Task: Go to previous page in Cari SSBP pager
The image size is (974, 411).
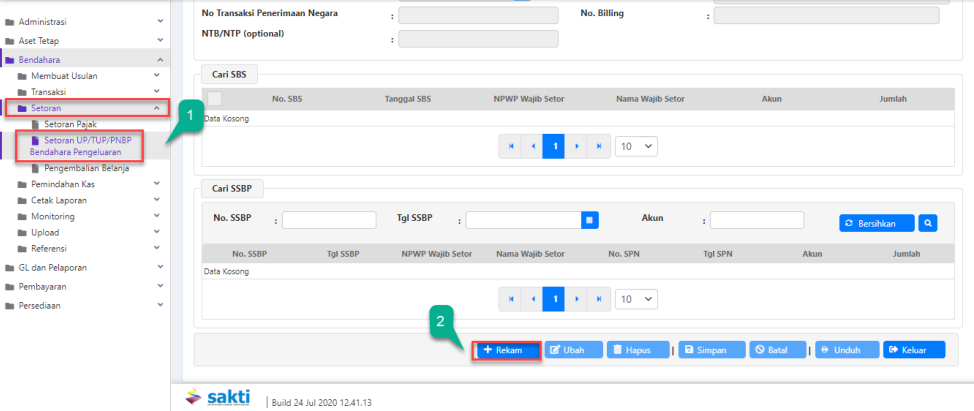Action: (533, 299)
